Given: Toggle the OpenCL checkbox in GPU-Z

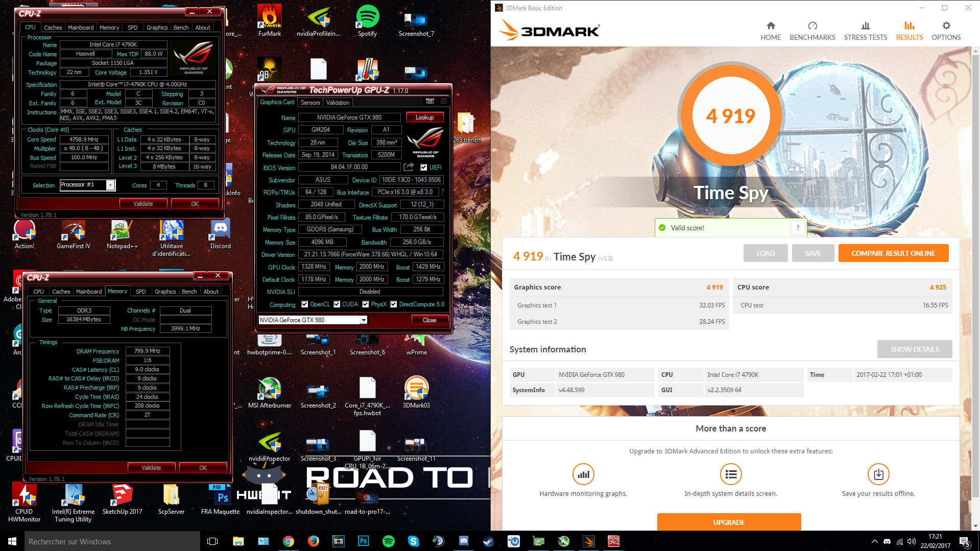Looking at the screenshot, I should pyautogui.click(x=304, y=304).
